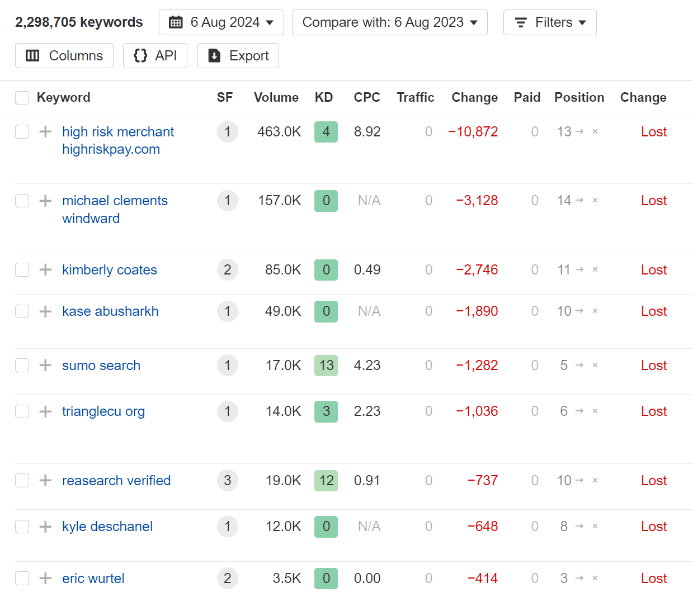The image size is (693, 616).
Task: Click the curly braces API icon
Action: click(x=140, y=55)
